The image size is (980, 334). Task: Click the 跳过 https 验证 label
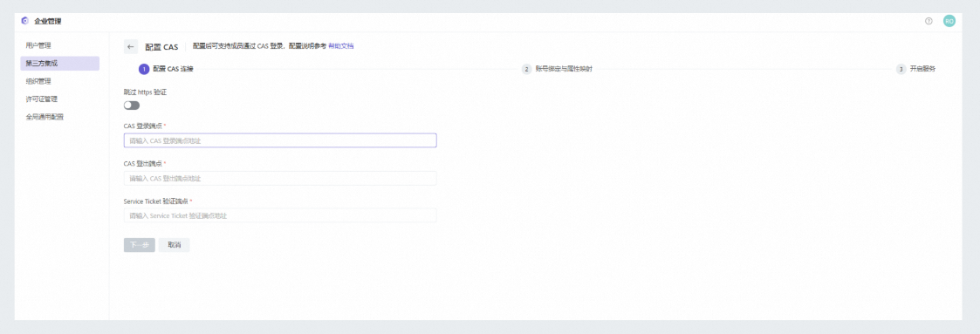click(x=145, y=92)
